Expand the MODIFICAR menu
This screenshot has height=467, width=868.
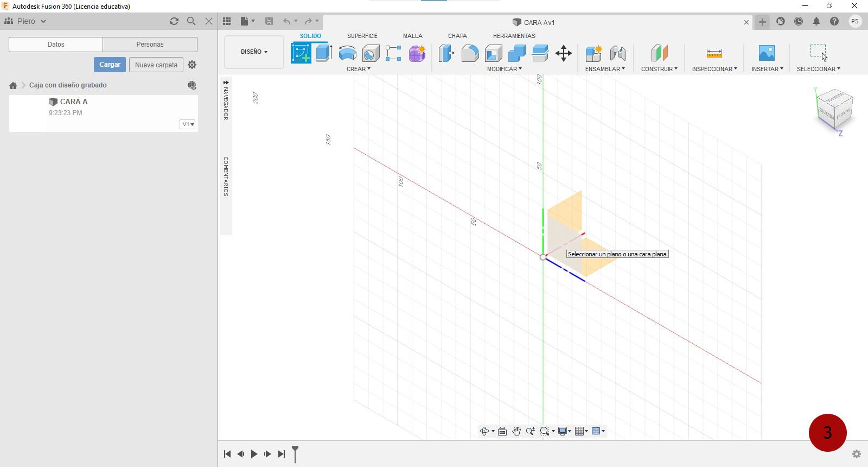(504, 69)
